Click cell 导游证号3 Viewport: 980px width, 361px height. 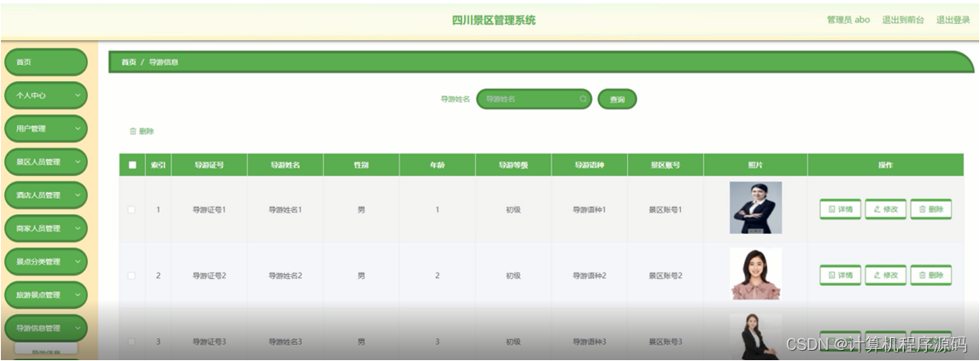coord(209,341)
